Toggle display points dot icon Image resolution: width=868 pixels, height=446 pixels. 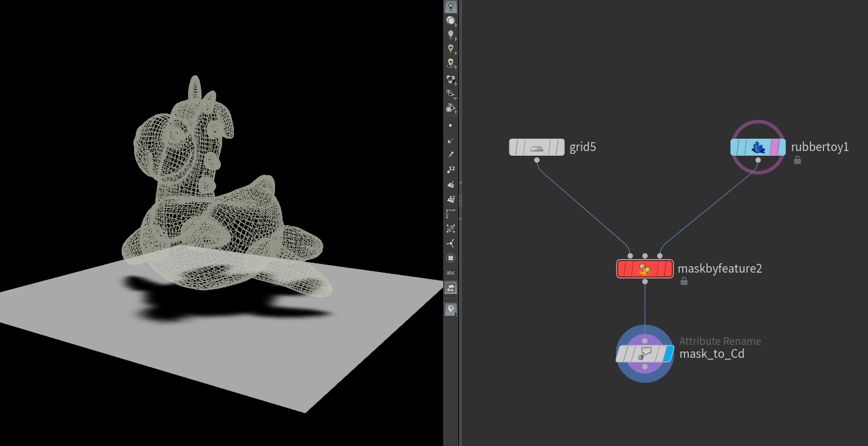(x=451, y=126)
